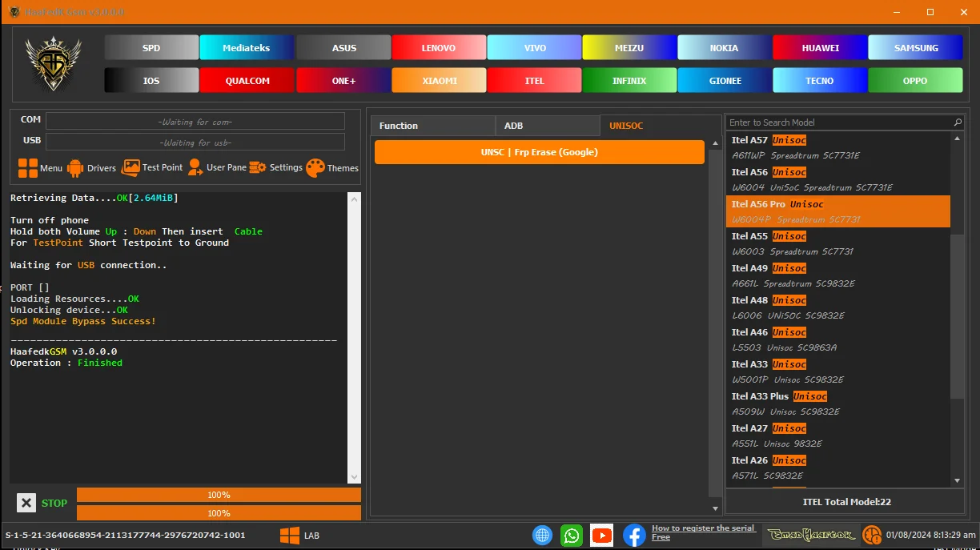Screen dimensions: 980x550
Task: Select the XIAOMI brand button
Action: pyautogui.click(x=440, y=81)
